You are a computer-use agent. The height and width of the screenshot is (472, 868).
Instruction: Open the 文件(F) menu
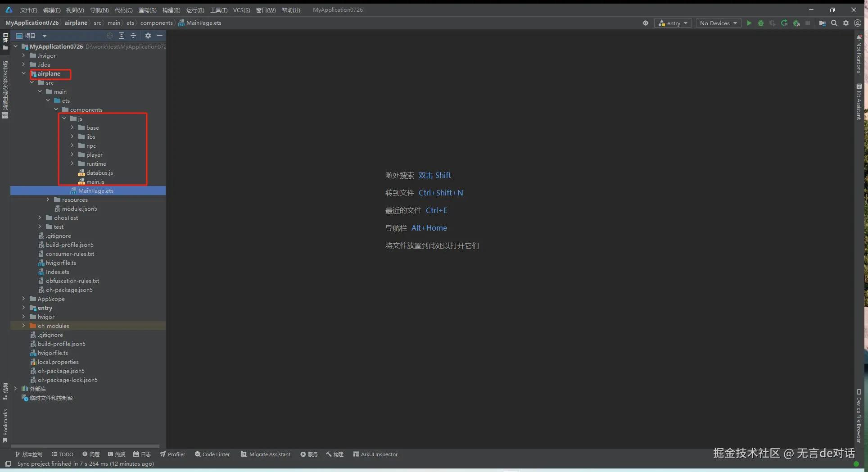click(x=28, y=10)
